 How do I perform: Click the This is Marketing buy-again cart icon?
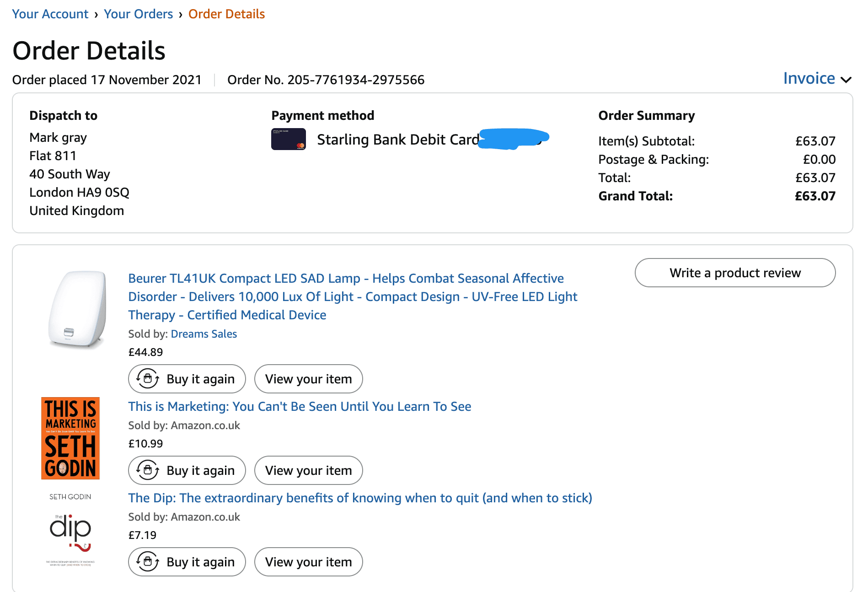pos(148,470)
